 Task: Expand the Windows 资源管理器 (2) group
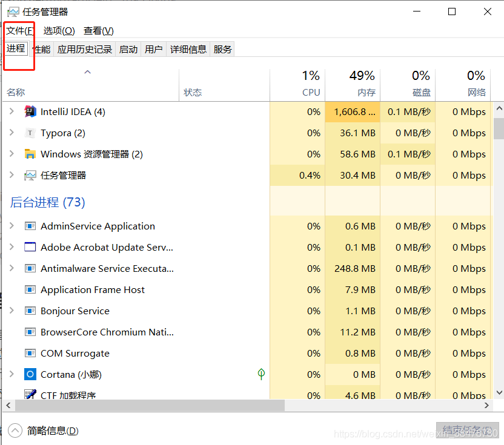coord(12,154)
